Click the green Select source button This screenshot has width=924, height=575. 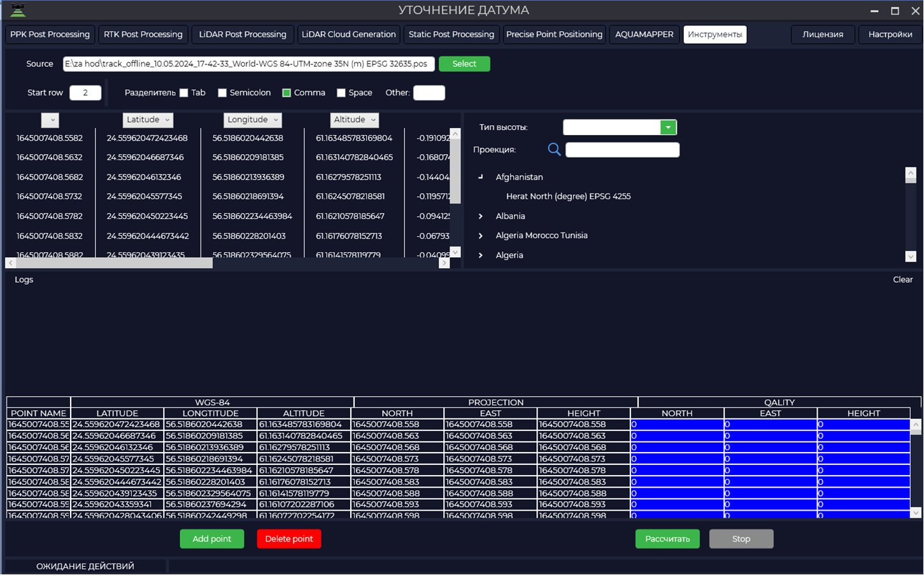tap(464, 64)
